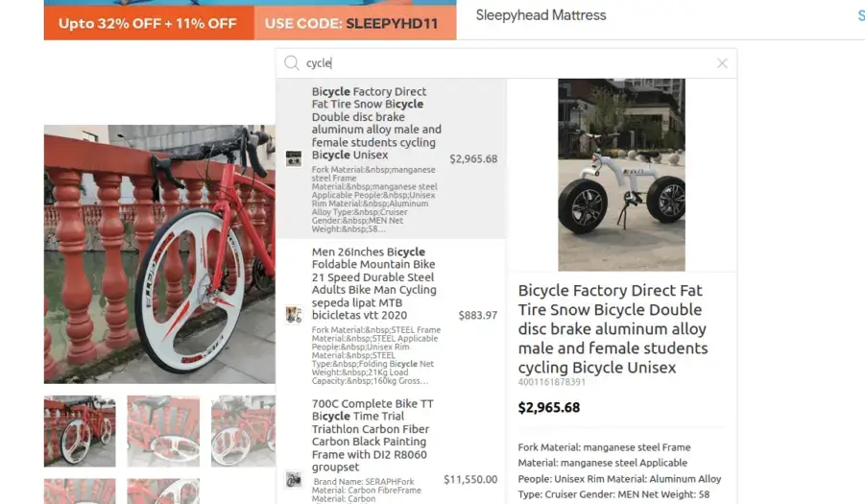The image size is (865, 504).
Task: Open the white fat tire bike preview image
Action: 621,175
